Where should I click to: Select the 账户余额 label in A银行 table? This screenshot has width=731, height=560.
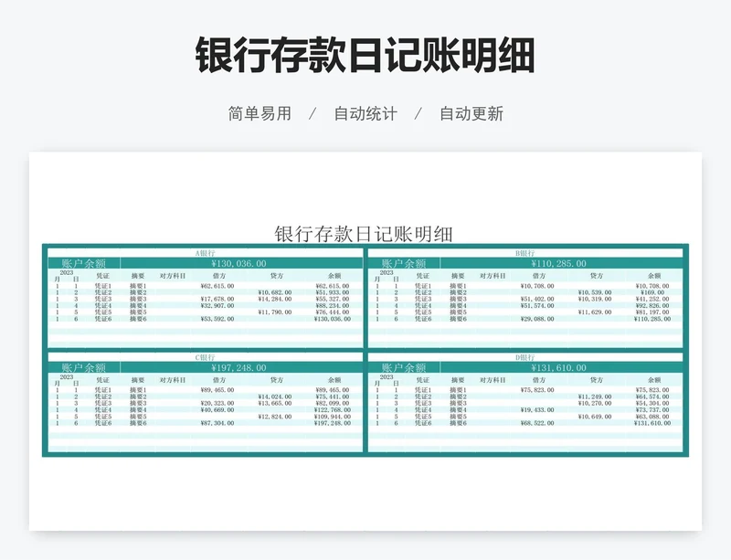pos(84,263)
